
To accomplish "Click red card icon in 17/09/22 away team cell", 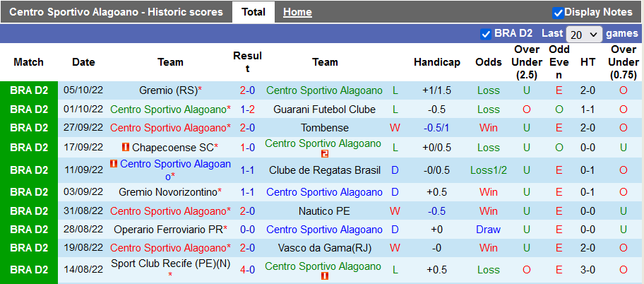I will (x=324, y=154).
